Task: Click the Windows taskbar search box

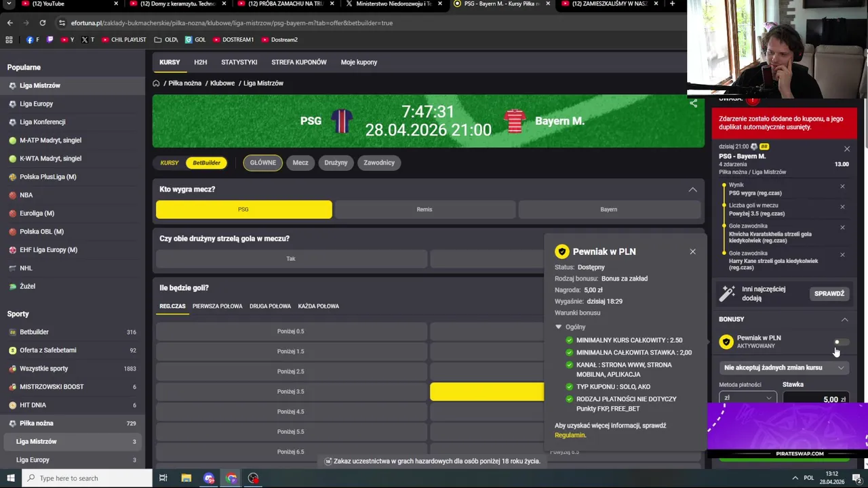Action: coord(87,478)
